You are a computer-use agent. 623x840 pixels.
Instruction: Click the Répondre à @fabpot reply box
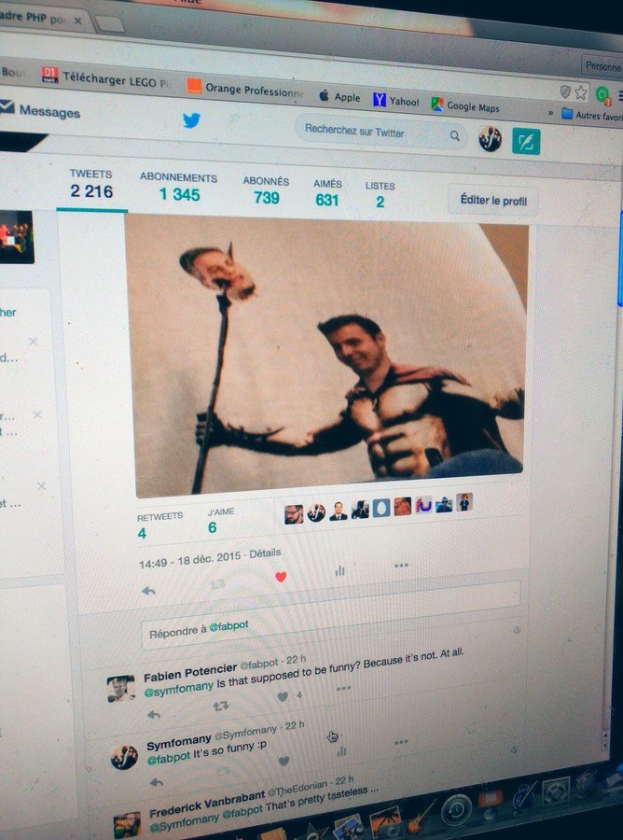coord(330,617)
